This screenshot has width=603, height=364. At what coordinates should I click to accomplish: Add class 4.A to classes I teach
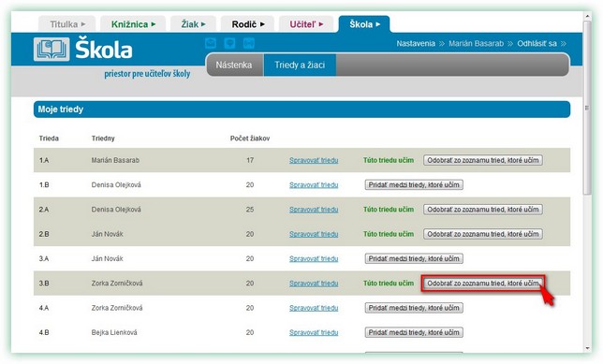click(x=414, y=308)
